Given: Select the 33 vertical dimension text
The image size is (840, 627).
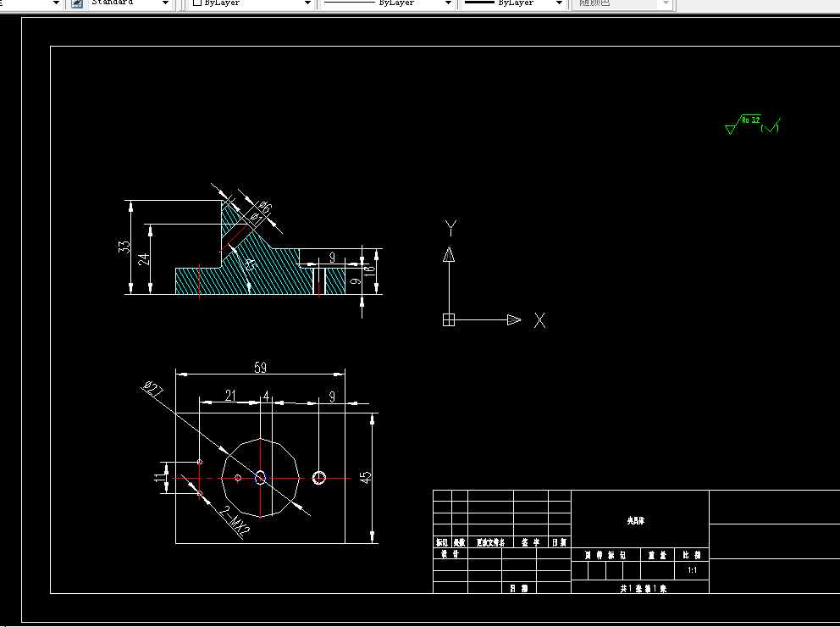Looking at the screenshot, I should click(x=124, y=247).
